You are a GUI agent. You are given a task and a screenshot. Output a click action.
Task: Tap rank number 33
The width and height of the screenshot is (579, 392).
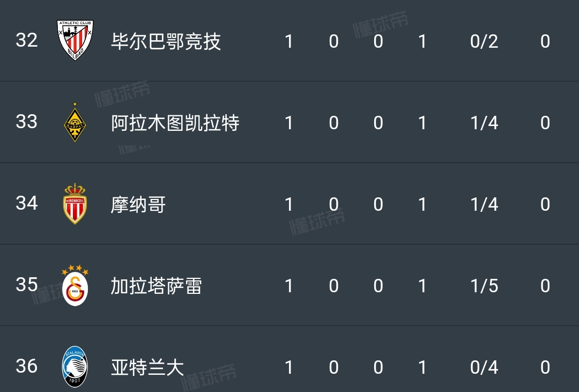coord(27,122)
